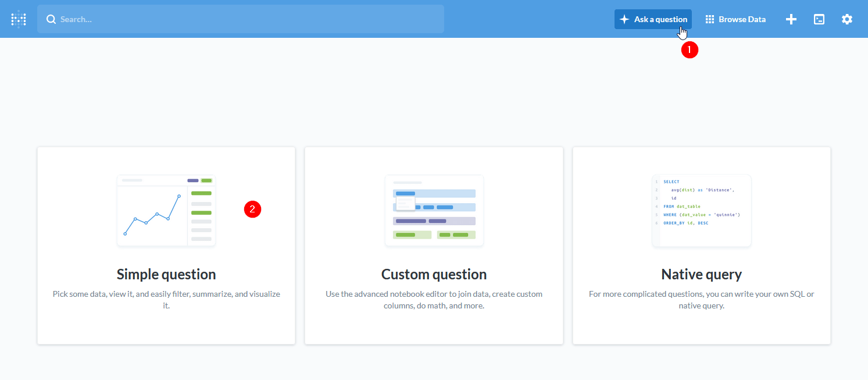Select the Native query SQL code illustration
Viewport: 868px width, 380px height.
(x=701, y=211)
